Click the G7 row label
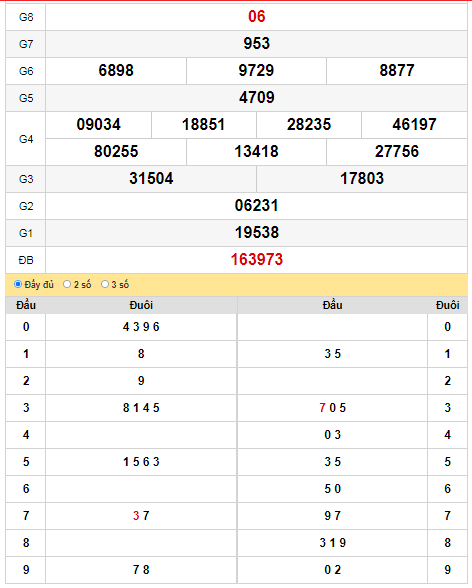This screenshot has height=588, width=472. point(26,44)
